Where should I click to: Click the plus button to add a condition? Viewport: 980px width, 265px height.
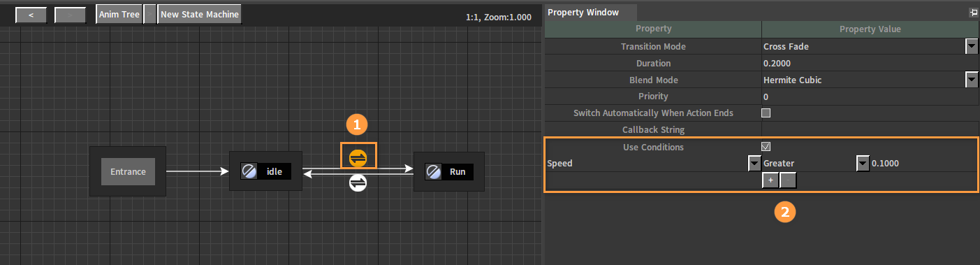pyautogui.click(x=770, y=180)
